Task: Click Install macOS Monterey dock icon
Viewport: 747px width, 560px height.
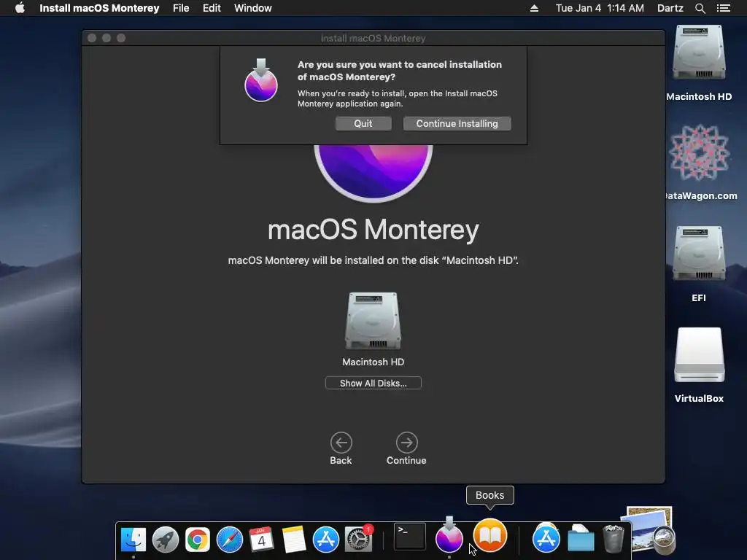Action: (x=449, y=535)
